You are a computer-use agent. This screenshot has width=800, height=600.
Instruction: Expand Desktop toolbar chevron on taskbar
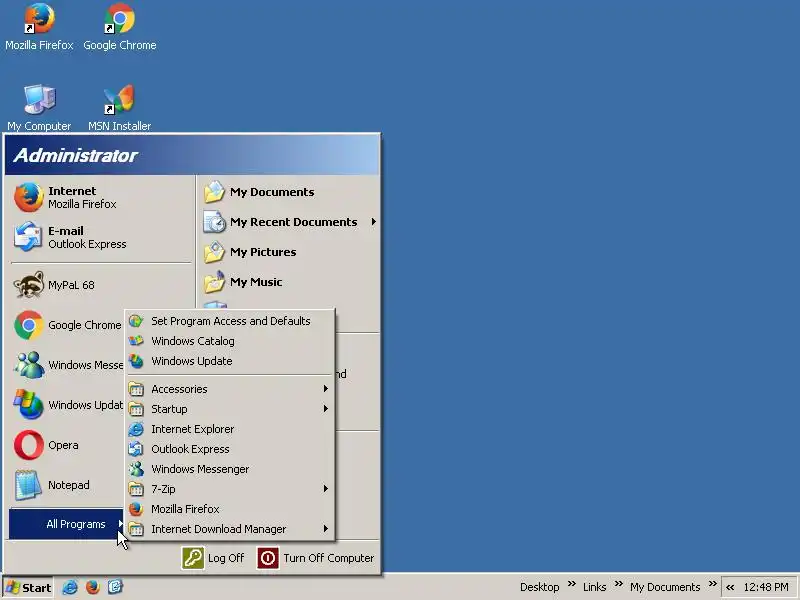(571, 584)
